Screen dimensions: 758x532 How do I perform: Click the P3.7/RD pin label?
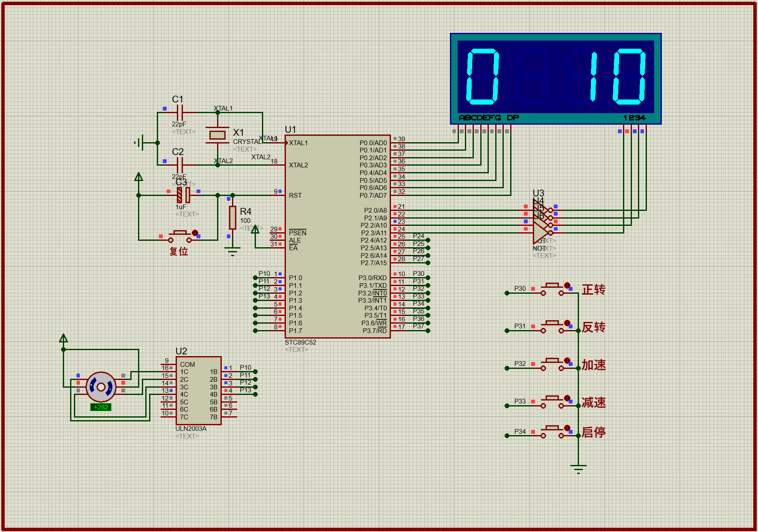point(375,331)
